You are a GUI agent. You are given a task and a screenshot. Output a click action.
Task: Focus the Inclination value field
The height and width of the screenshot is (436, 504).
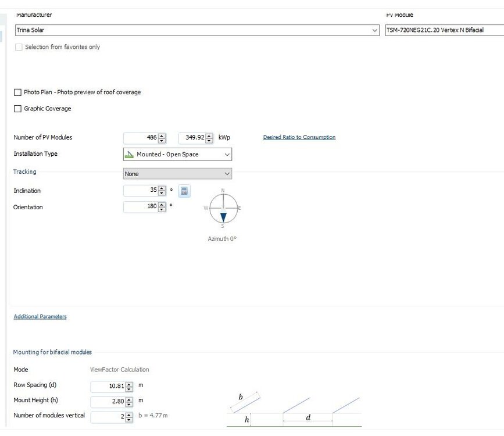pos(141,191)
